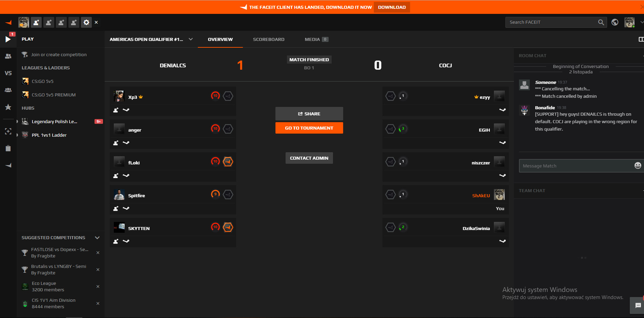Click Go To Tournament
644x318 pixels.
pyautogui.click(x=309, y=128)
